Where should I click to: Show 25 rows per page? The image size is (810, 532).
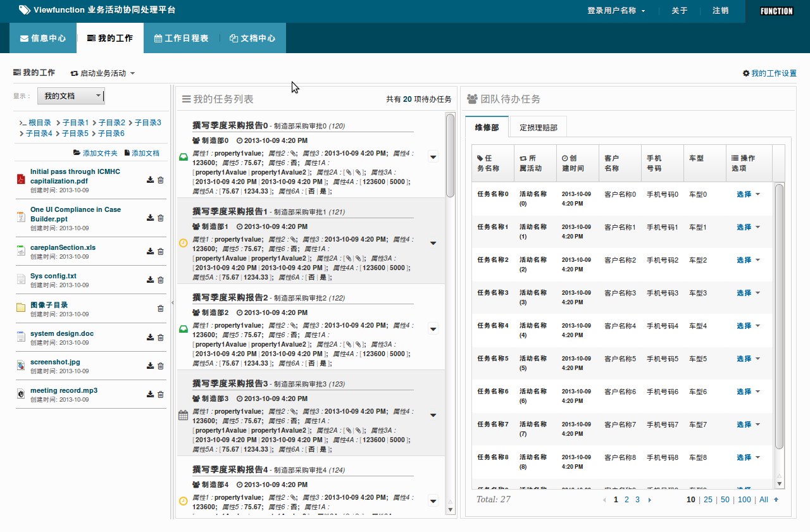pyautogui.click(x=707, y=500)
